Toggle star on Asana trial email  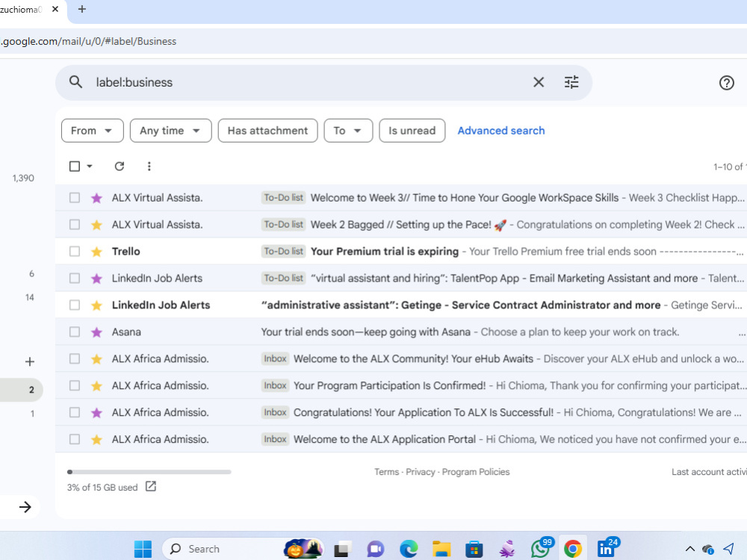pos(96,332)
